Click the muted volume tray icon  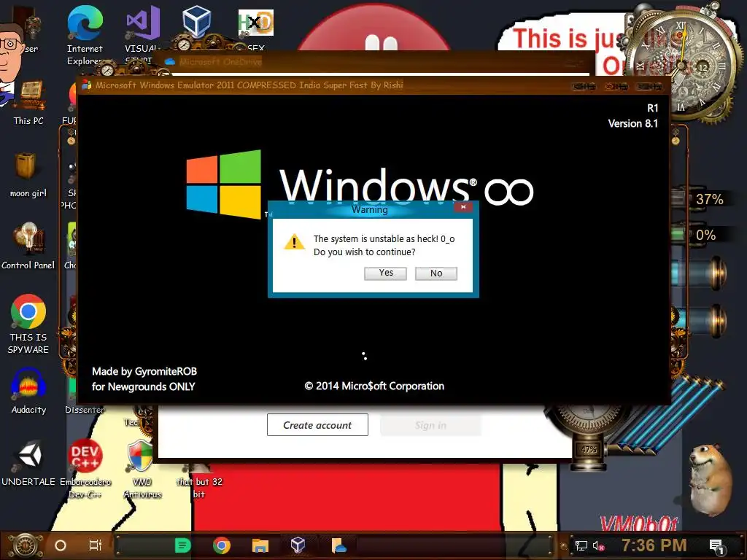point(598,545)
